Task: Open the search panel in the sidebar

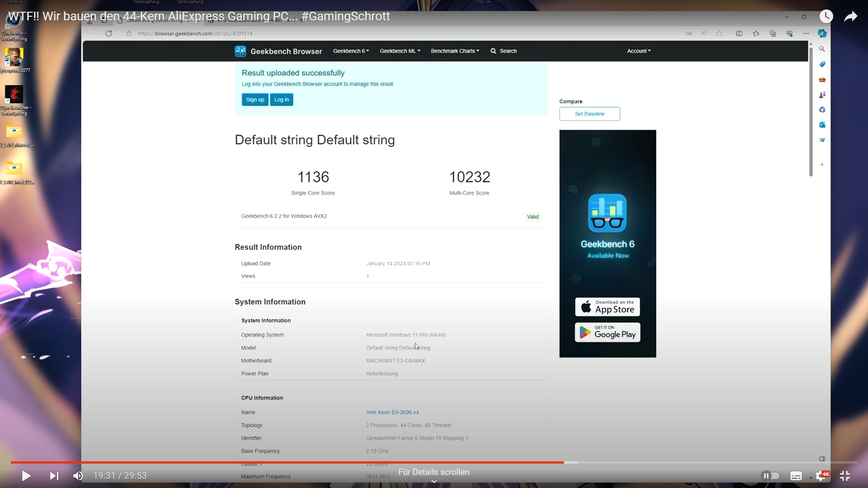Action: pyautogui.click(x=822, y=48)
